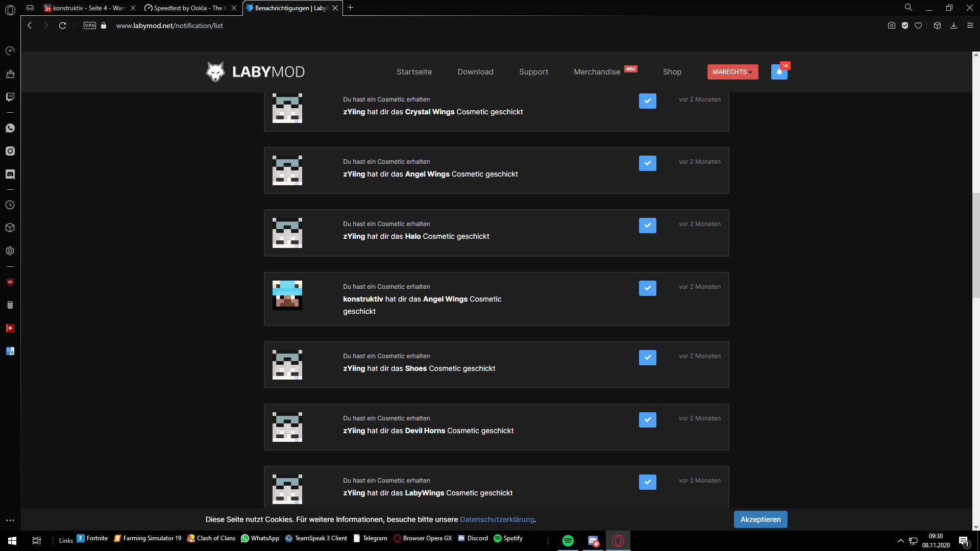The width and height of the screenshot is (980, 551).
Task: Take a snapshot with the camera icon
Action: pyautogui.click(x=891, y=26)
